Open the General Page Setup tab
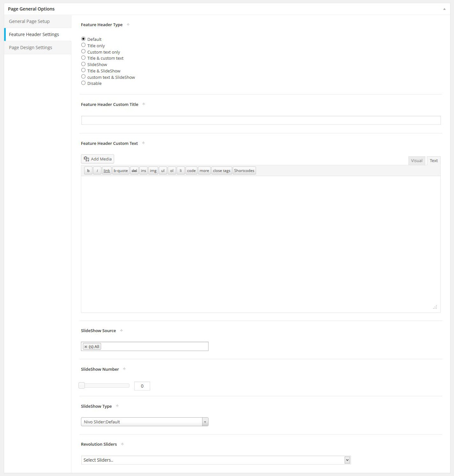Screen dimensions: 454x476 [x=29, y=21]
